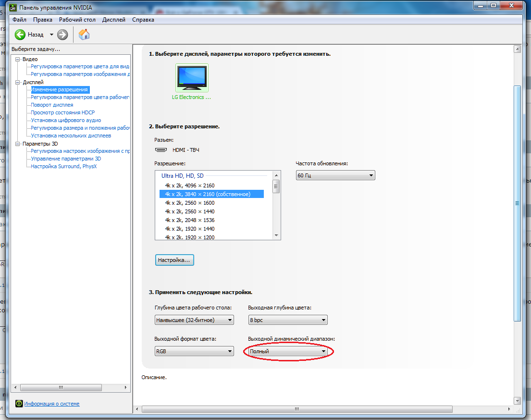Select resolution 1920 × 1440
Image resolution: width=531 pixels, height=420 pixels.
click(x=211, y=229)
